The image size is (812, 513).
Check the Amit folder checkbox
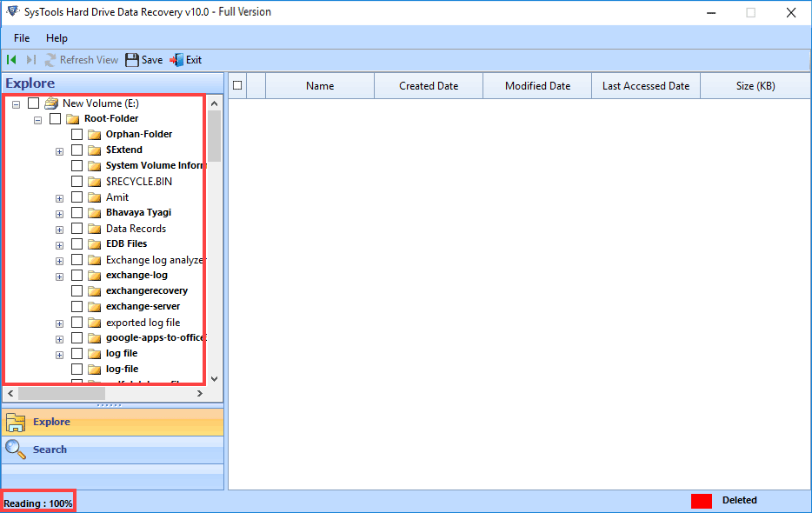[77, 197]
